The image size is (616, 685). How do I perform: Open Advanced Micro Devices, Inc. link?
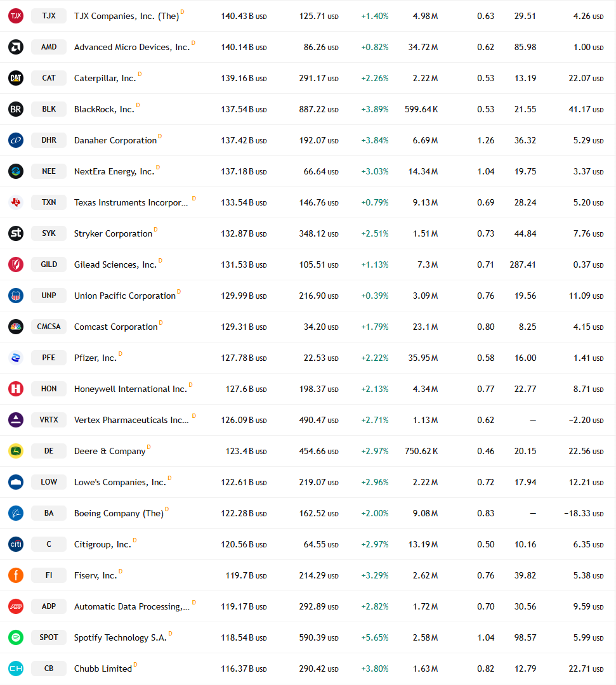pyautogui.click(x=132, y=47)
